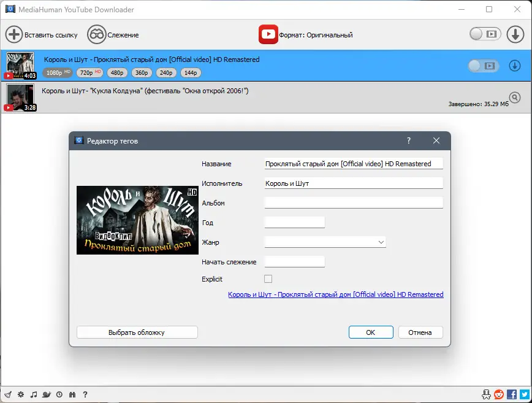Locate downloaded file with the magnifier icon
Image resolution: width=532 pixels, height=403 pixels.
[x=515, y=98]
